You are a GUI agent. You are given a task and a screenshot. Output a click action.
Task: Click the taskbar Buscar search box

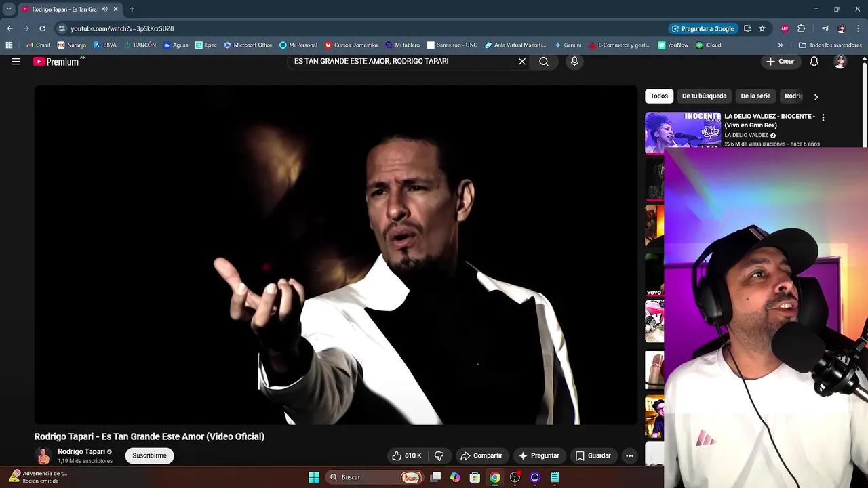[374, 477]
